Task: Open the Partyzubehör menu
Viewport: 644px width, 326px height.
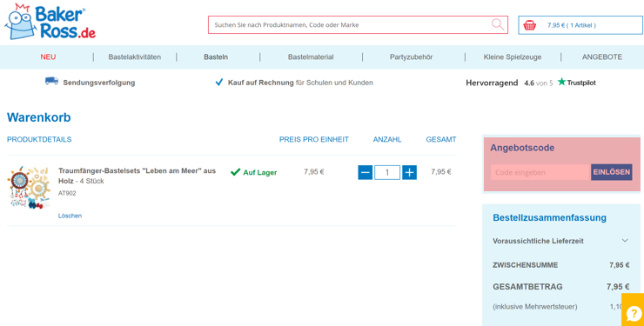Action: [x=411, y=57]
